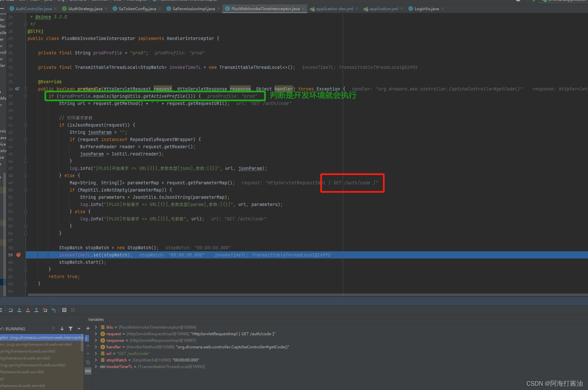Screen dimensions: 588x390
Task: Click stopWatch value "00:00:00.000" in variables
Action: pos(186,360)
